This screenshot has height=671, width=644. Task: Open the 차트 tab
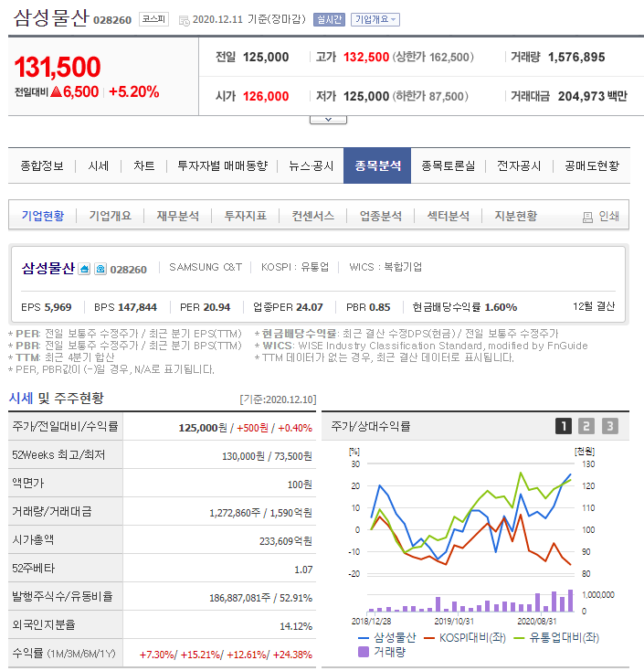(x=144, y=166)
